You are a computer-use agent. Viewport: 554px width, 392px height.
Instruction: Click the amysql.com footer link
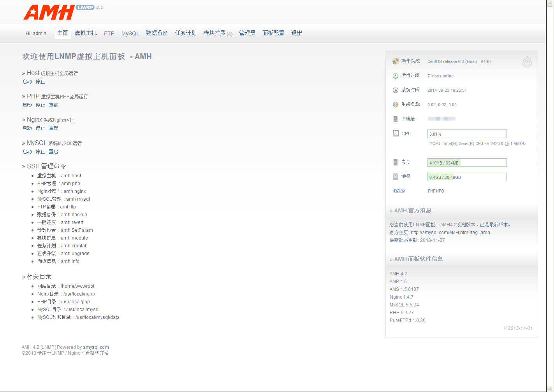point(96,347)
